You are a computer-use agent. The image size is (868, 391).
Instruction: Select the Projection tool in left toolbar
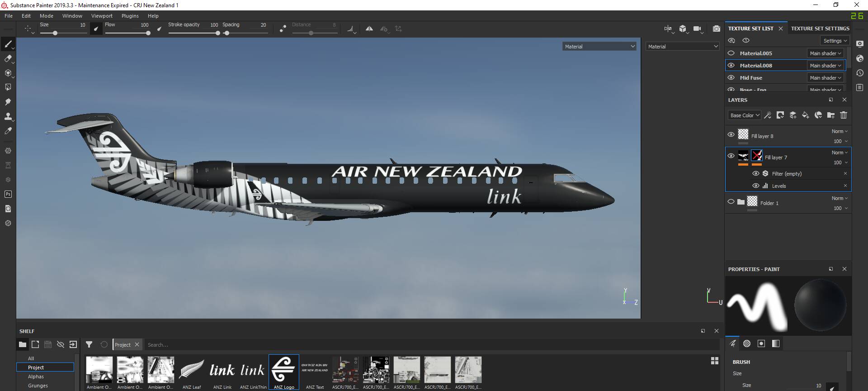click(8, 73)
